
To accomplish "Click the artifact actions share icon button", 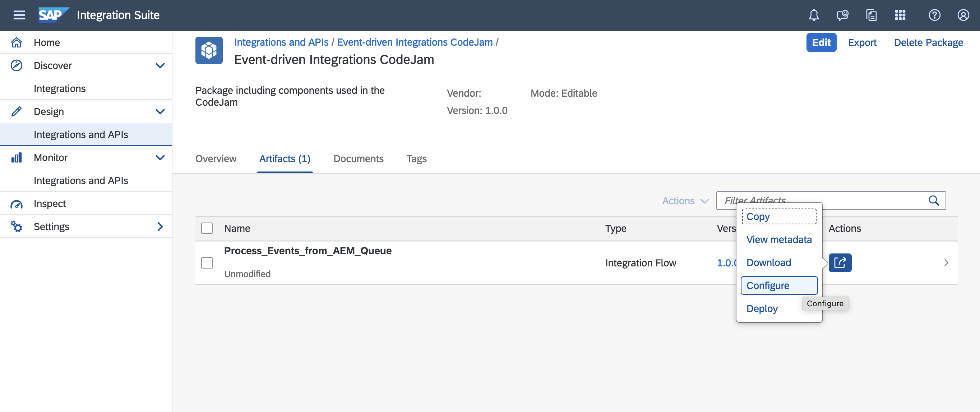I will [840, 263].
